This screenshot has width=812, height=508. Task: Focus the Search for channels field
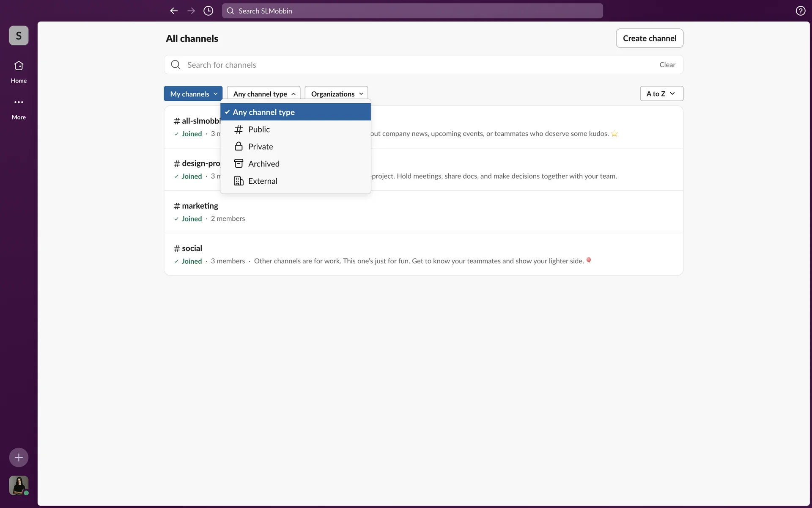point(414,65)
